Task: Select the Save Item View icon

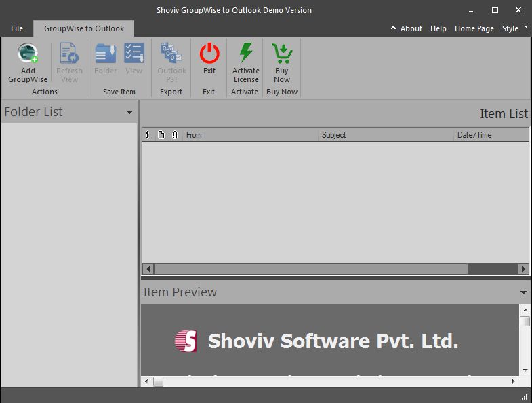Action: click(134, 54)
